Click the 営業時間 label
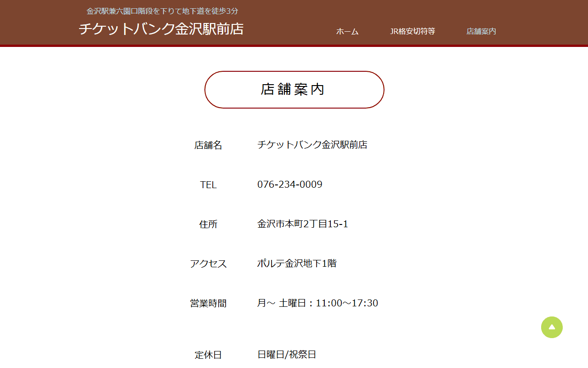The height and width of the screenshot is (368, 588). (x=208, y=303)
